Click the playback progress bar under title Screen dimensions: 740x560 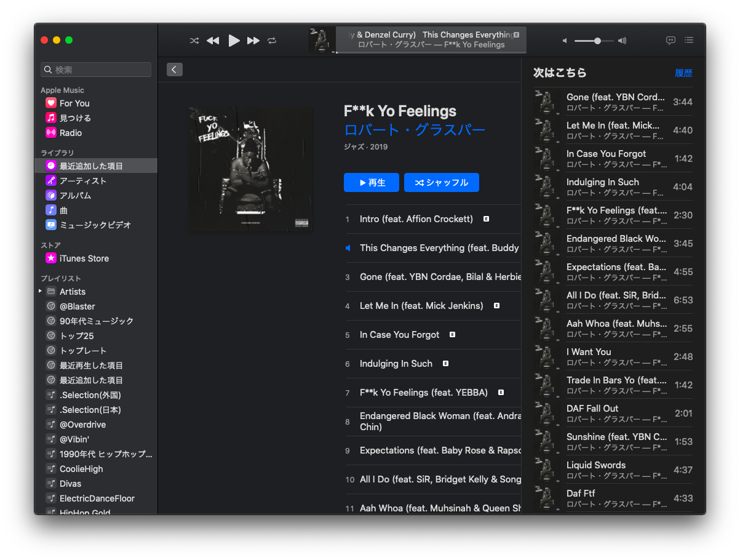click(x=431, y=52)
